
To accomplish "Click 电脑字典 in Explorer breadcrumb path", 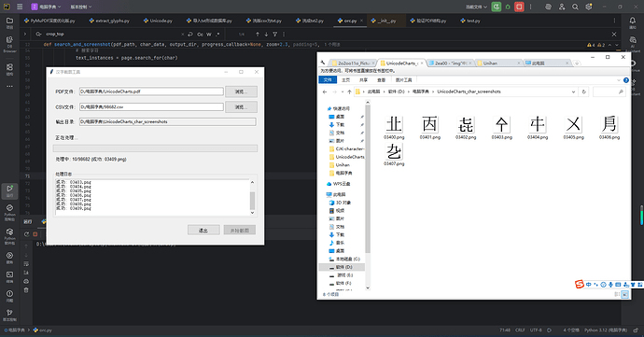I will (x=420, y=91).
